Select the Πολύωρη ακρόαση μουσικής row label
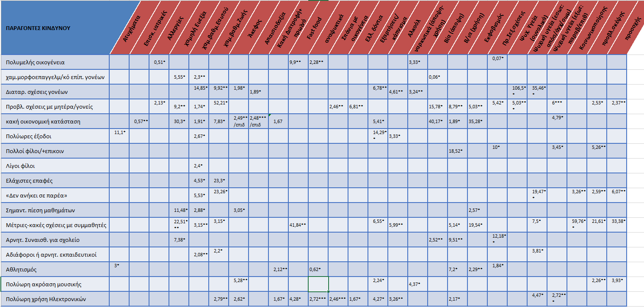Viewport: 644px width, 307px height. coord(55,284)
